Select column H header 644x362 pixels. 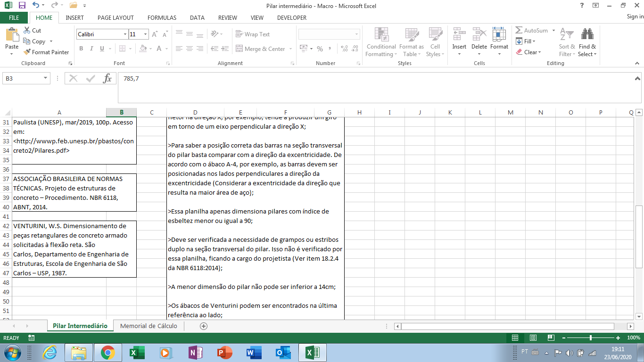tap(359, 112)
